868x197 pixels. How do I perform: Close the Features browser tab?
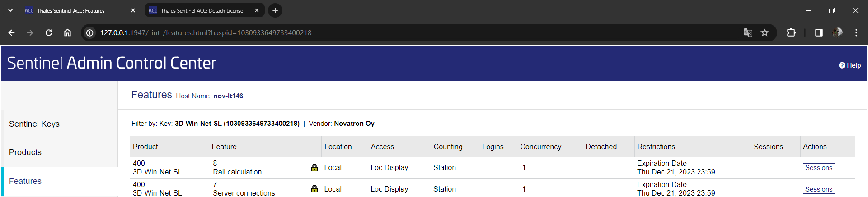133,10
